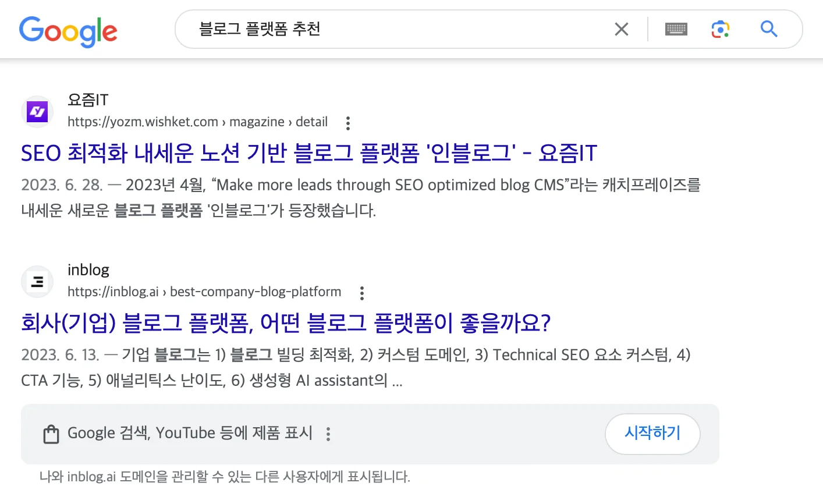Screen dimensions: 823x504
Task: Open the three-dot menu on the inblog result
Action: [361, 293]
